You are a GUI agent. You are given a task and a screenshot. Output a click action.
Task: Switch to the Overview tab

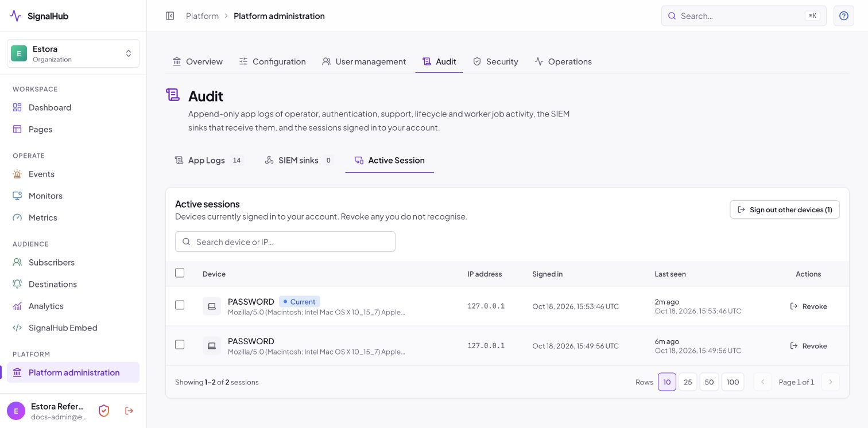point(197,61)
